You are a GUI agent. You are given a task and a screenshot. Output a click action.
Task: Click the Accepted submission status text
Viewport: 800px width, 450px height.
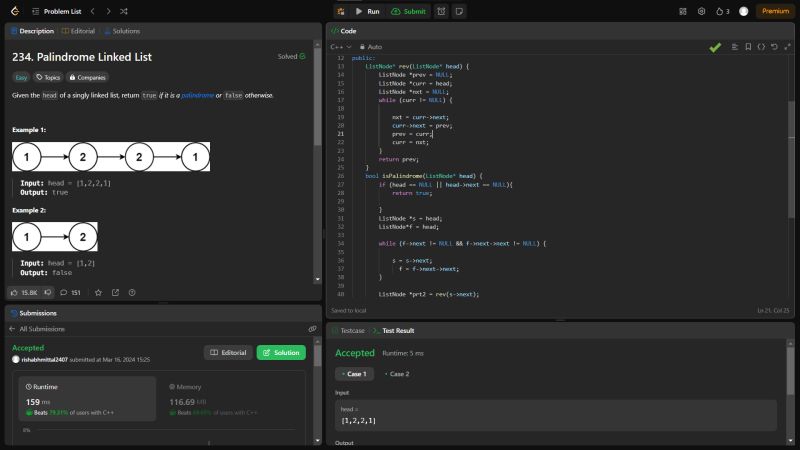point(28,348)
